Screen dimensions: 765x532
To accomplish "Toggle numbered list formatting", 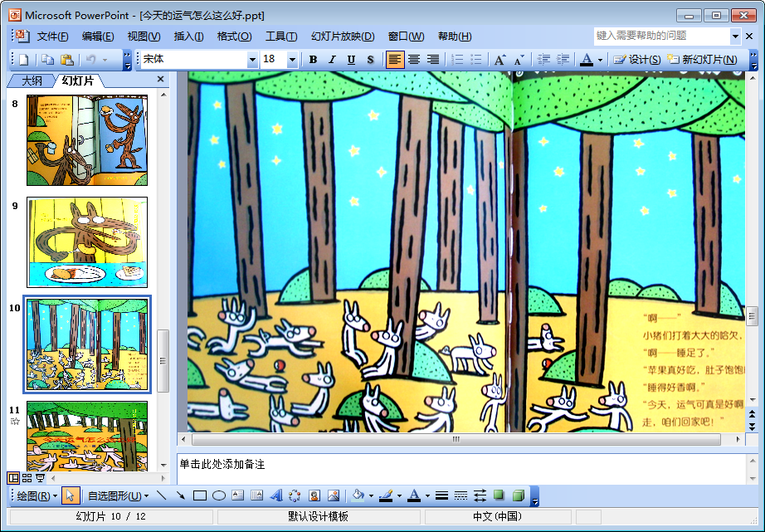I will pos(457,60).
